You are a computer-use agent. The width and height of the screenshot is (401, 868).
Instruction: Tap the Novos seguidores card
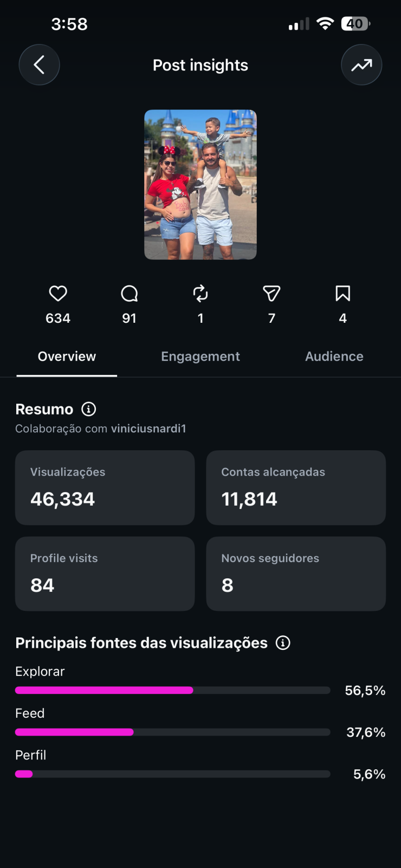coord(296,574)
